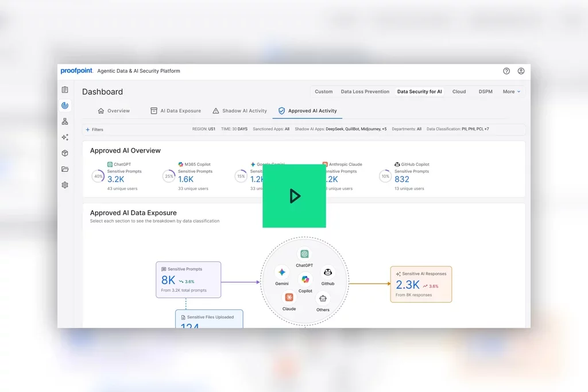Open the cube package sidebar icon

65,153
